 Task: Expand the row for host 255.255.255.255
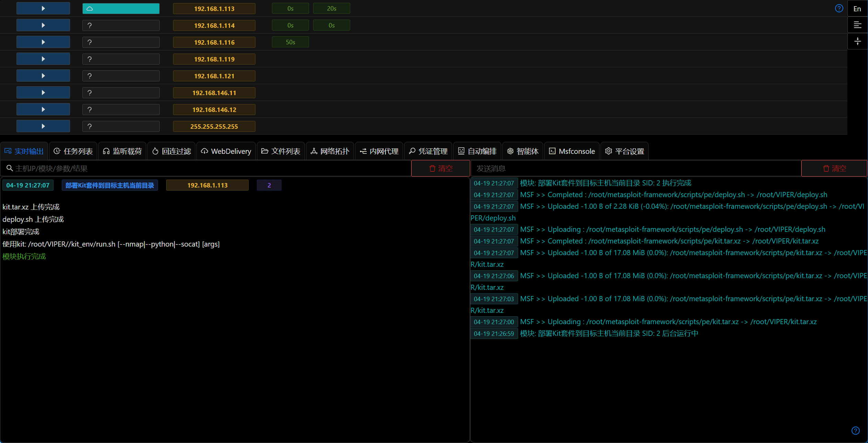click(x=43, y=126)
